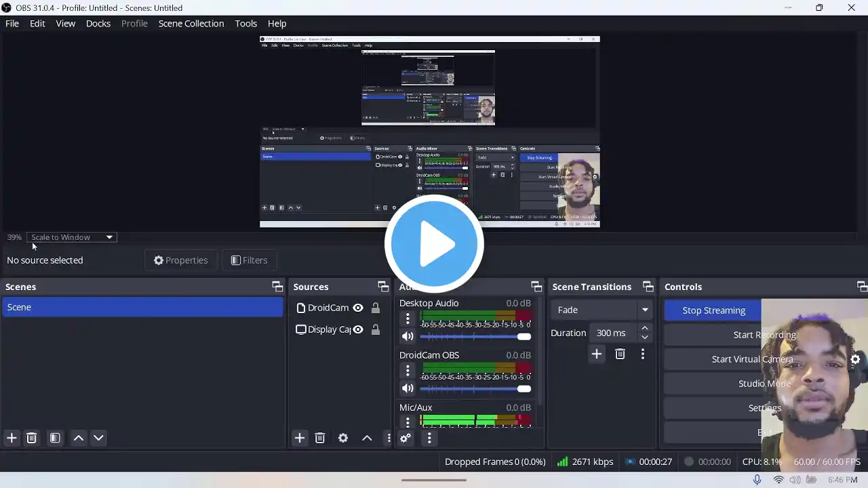Click Dropped Frames status text

(x=495, y=462)
